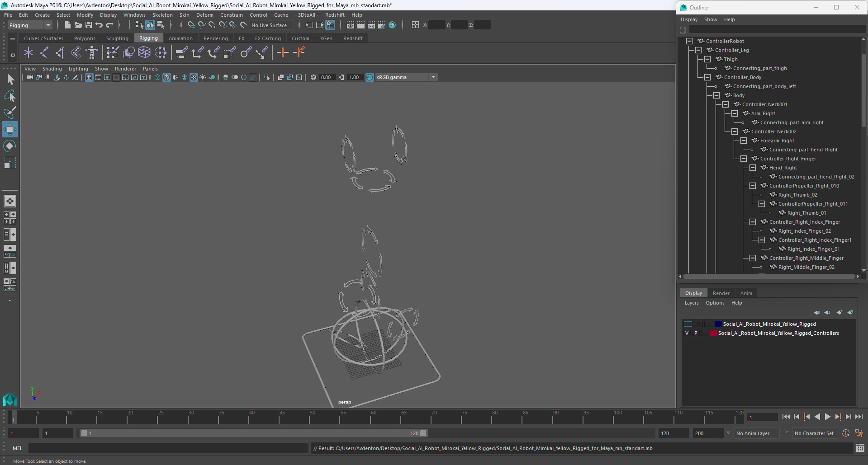The image size is (868, 465).
Task: Open the Rigging menu set dropdown
Action: [x=30, y=25]
